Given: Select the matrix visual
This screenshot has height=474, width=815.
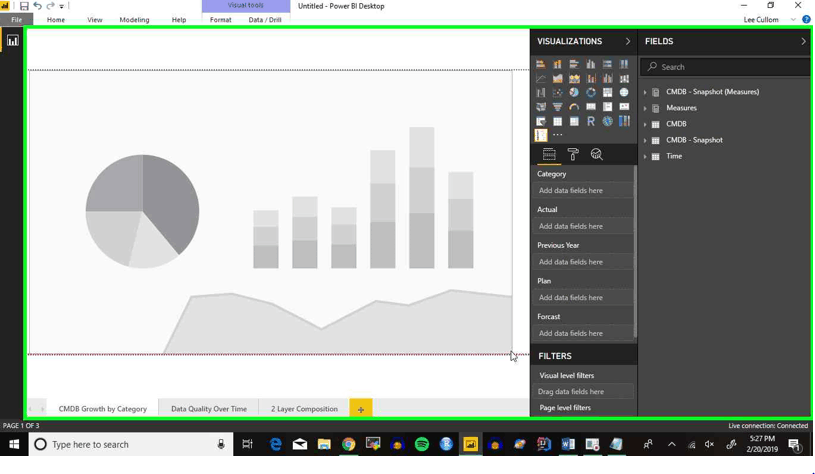Looking at the screenshot, I should pyautogui.click(x=574, y=121).
